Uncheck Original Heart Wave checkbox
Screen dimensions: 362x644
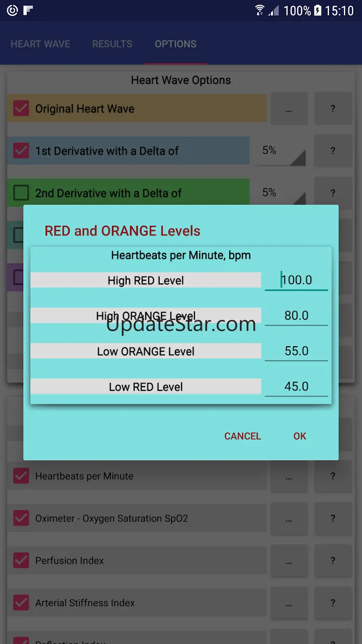[21, 109]
